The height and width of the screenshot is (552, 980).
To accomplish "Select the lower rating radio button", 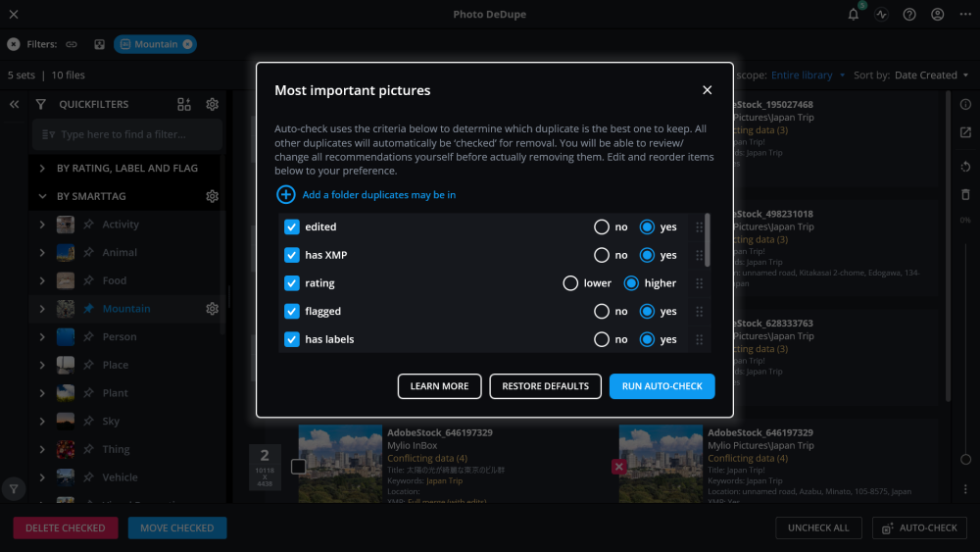I will pyautogui.click(x=570, y=283).
